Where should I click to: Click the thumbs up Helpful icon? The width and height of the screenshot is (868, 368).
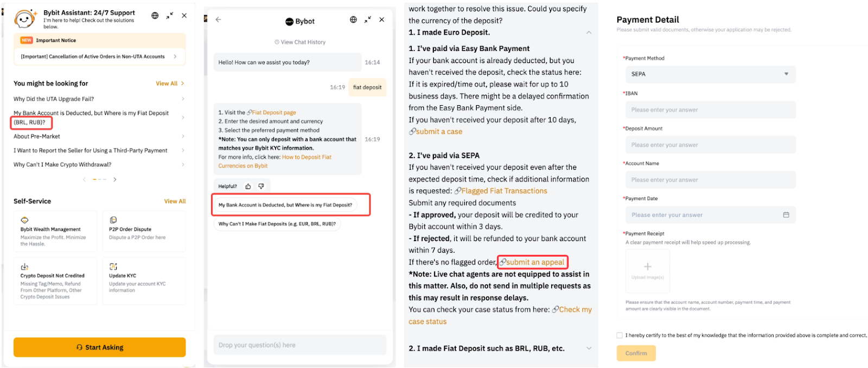click(248, 186)
